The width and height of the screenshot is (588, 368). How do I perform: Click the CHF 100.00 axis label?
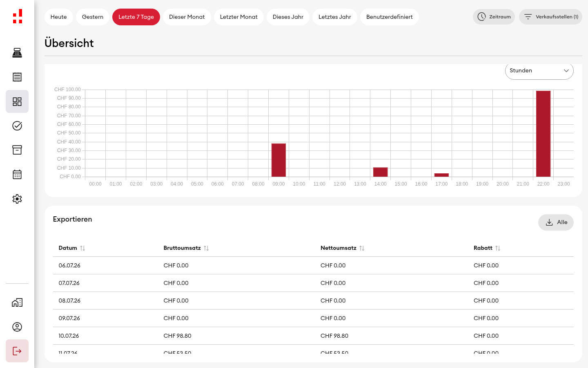click(x=67, y=90)
